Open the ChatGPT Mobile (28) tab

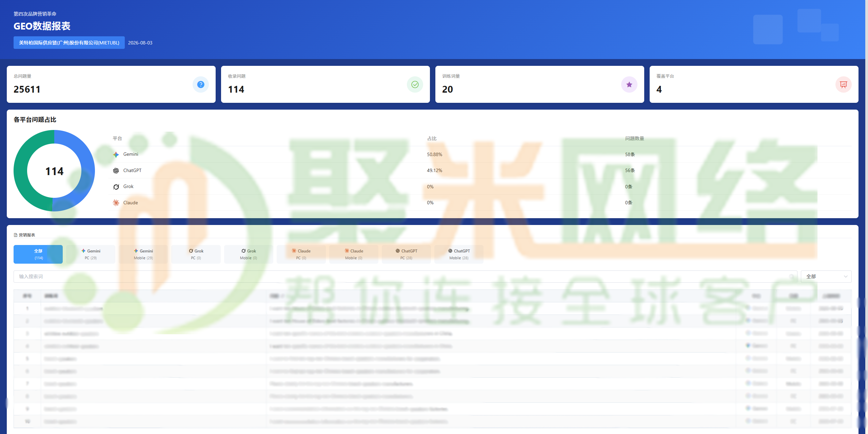pos(459,254)
